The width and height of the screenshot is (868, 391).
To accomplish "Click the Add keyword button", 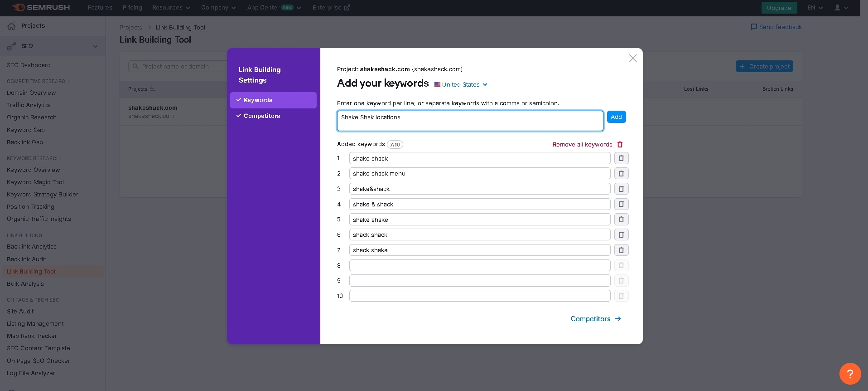I will (x=616, y=117).
